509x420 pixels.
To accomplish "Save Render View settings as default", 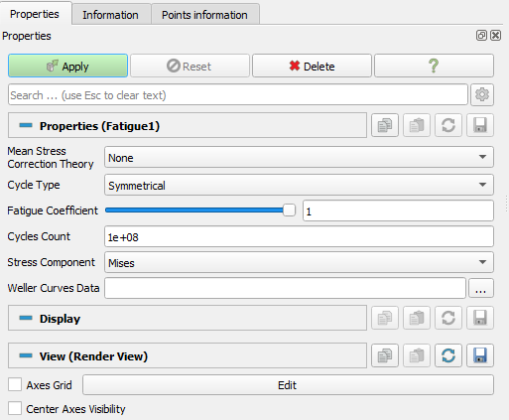I will click(480, 355).
